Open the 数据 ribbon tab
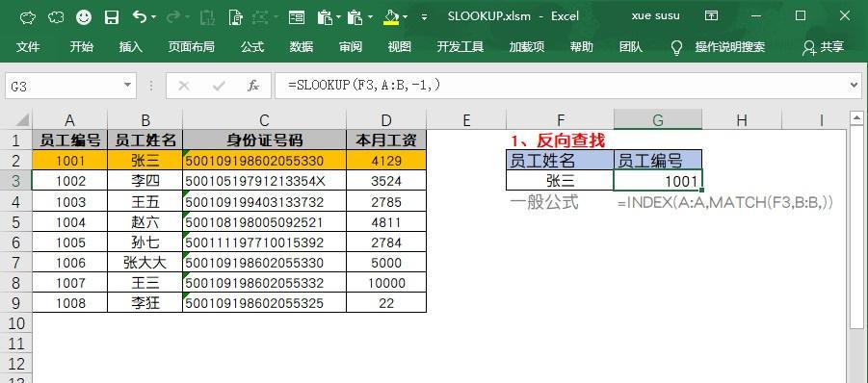Screen dimensions: 868x383 302,47
